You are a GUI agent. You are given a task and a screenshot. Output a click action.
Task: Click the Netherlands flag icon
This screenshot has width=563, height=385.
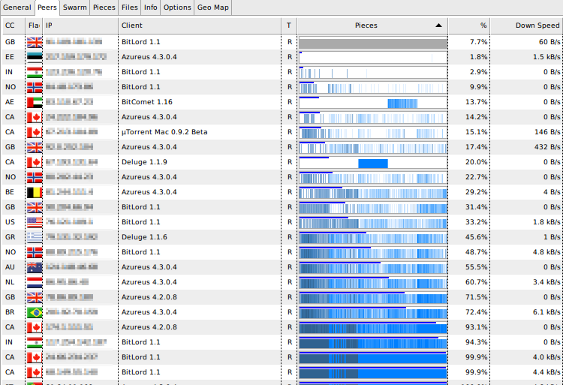34,283
